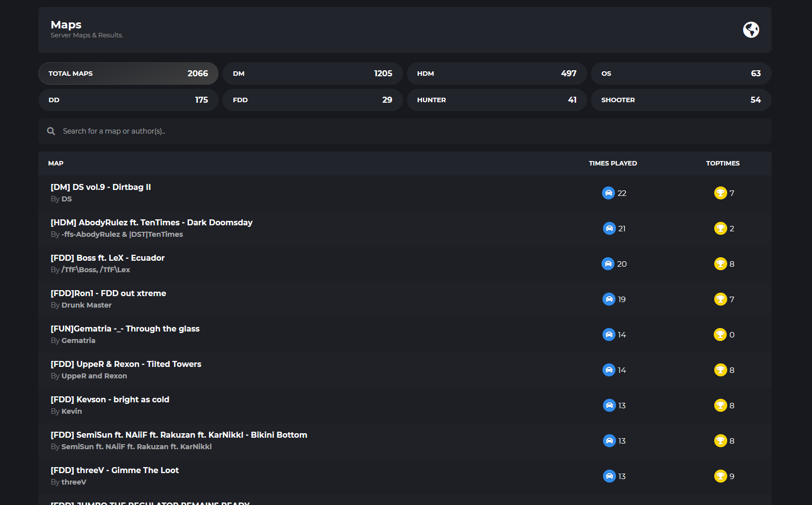Click blue car icon for Dirtbag II
The height and width of the screenshot is (505, 812).
pos(609,193)
